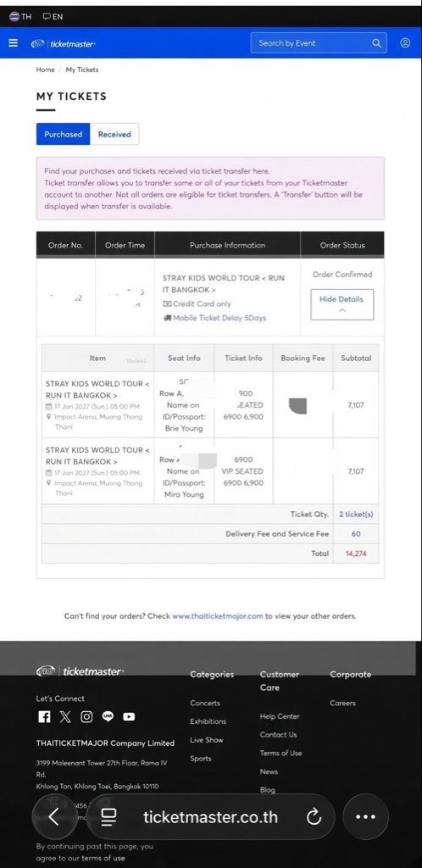
Task: Tap the browser back arrow
Action: [53, 816]
